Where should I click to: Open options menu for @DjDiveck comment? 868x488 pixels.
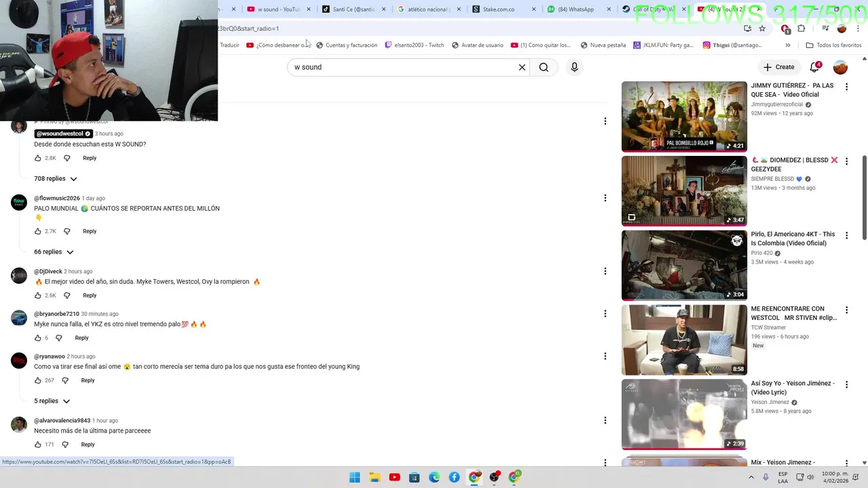click(605, 271)
